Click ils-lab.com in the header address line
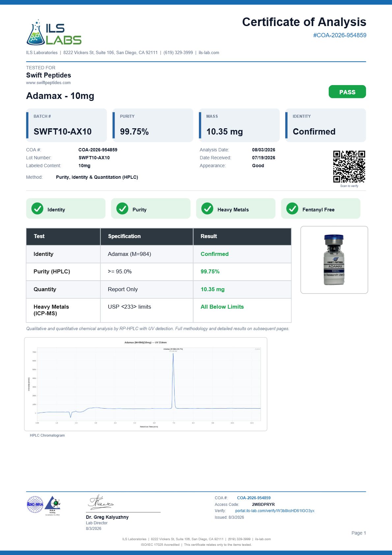This screenshot has width=392, height=555. [209, 53]
